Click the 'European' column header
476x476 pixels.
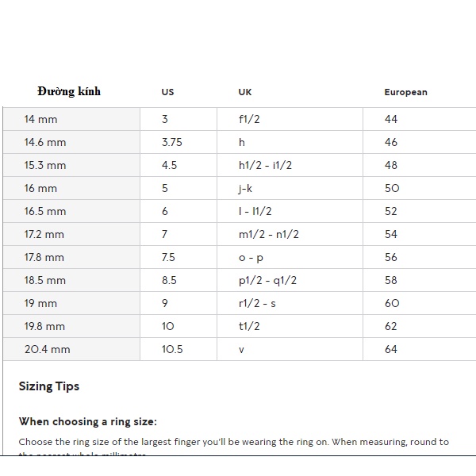[x=405, y=92]
